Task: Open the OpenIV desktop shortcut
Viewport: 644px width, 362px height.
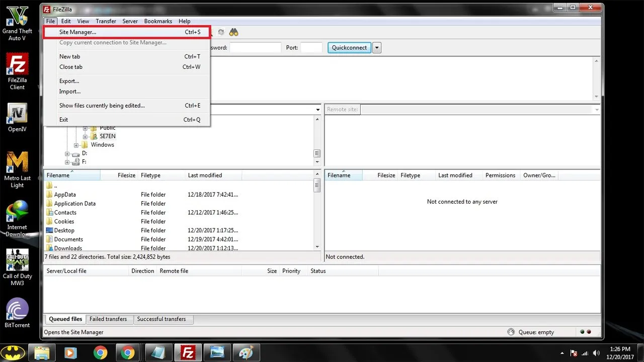Action: click(17, 118)
